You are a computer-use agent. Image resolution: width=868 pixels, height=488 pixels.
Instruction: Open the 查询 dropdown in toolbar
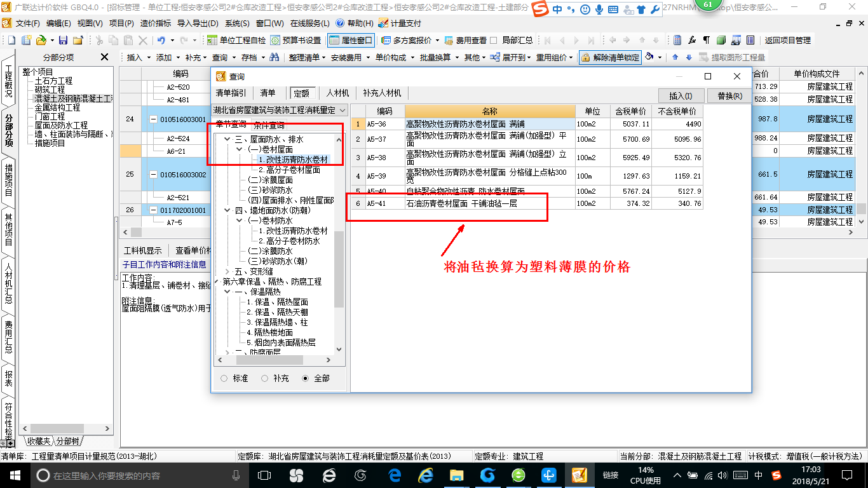click(223, 57)
